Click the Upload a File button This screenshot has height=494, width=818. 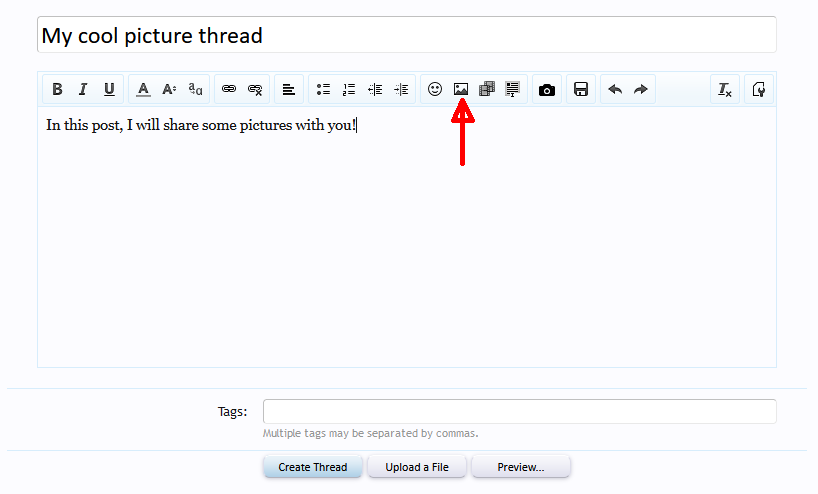[x=417, y=467]
